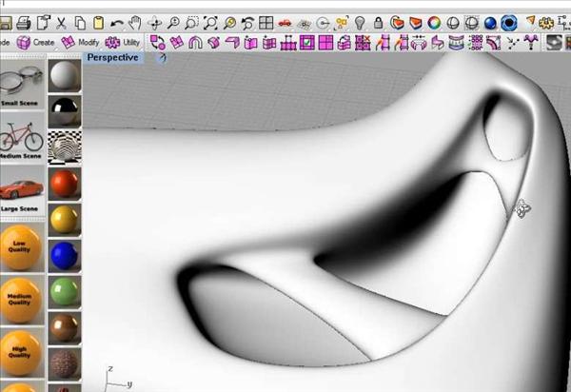This screenshot has height=392, width=571.
Task: Select the Zoom Dynamic magnifier
Action: (x=173, y=23)
